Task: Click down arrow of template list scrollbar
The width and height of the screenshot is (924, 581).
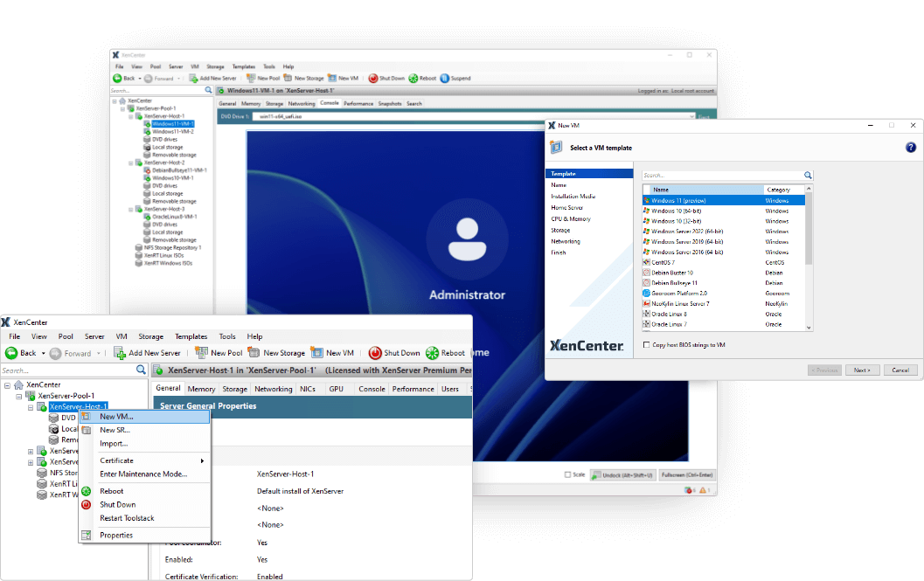Action: pos(809,328)
